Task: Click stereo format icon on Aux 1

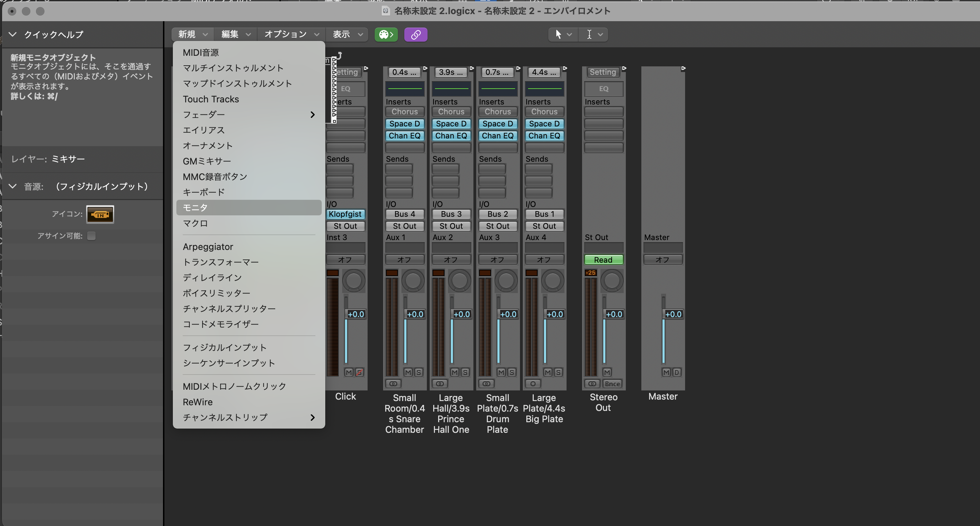Action: point(393,384)
